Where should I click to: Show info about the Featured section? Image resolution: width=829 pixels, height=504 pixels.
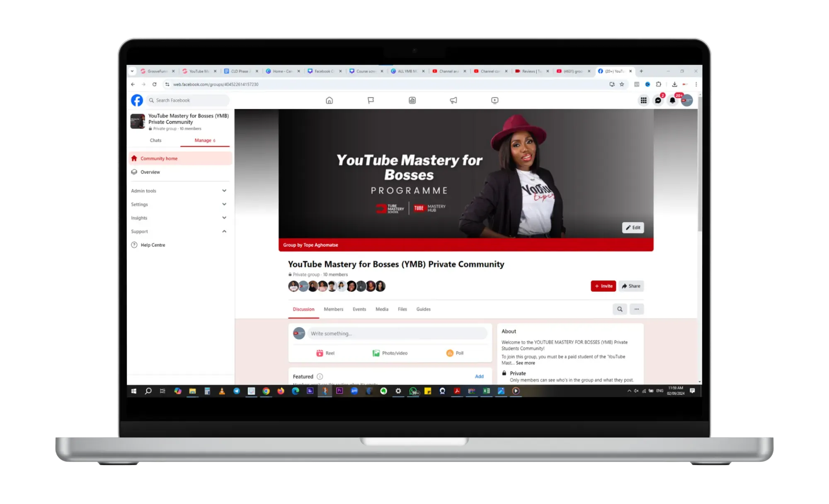(x=320, y=376)
